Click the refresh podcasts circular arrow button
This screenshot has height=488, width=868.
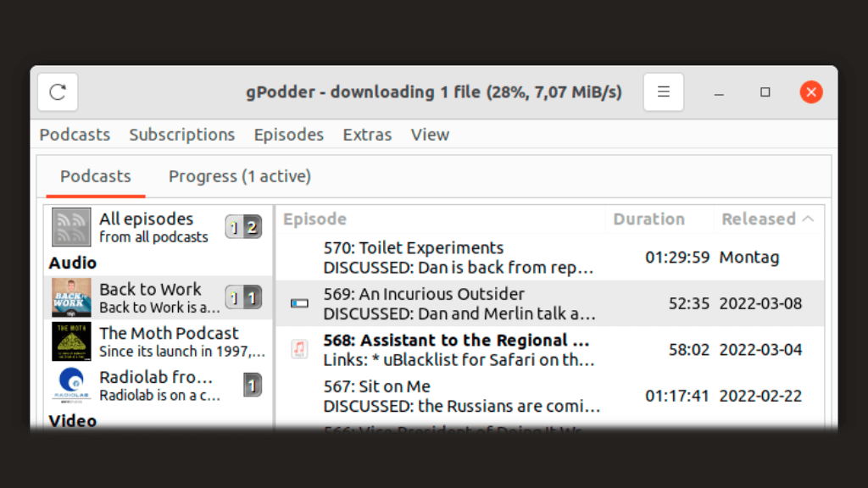point(58,91)
